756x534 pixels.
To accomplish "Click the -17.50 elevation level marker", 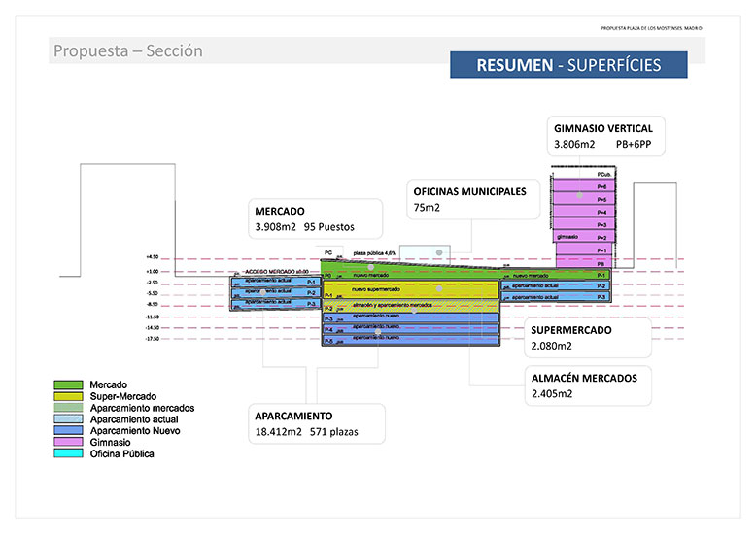I will 152,339.
